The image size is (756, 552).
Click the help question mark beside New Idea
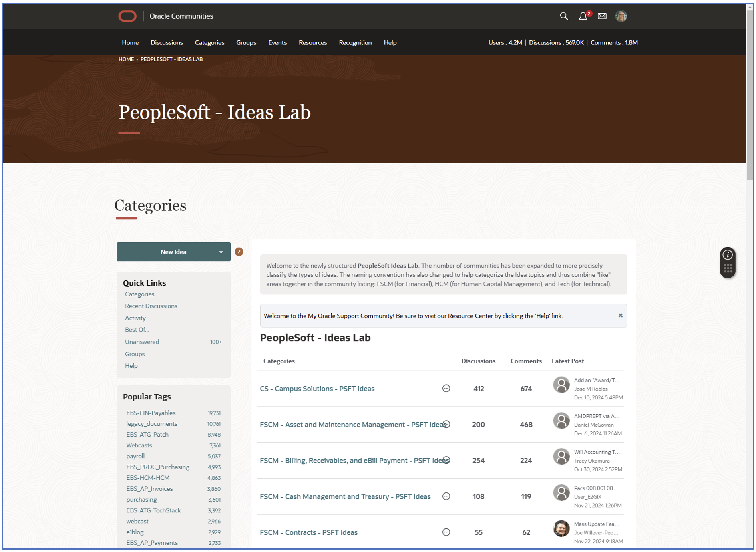point(239,252)
